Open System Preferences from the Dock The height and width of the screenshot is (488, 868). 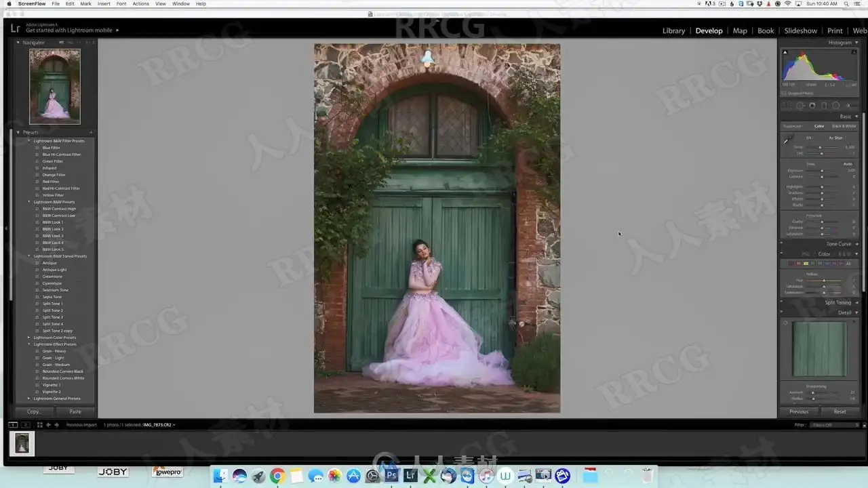[x=372, y=476]
